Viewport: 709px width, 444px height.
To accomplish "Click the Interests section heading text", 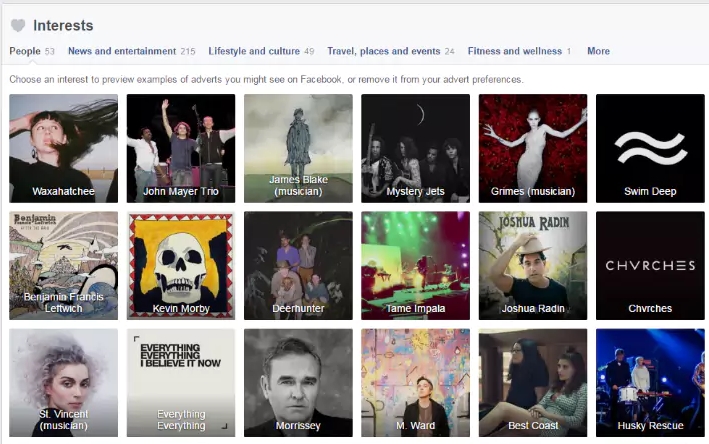I will coord(63,26).
